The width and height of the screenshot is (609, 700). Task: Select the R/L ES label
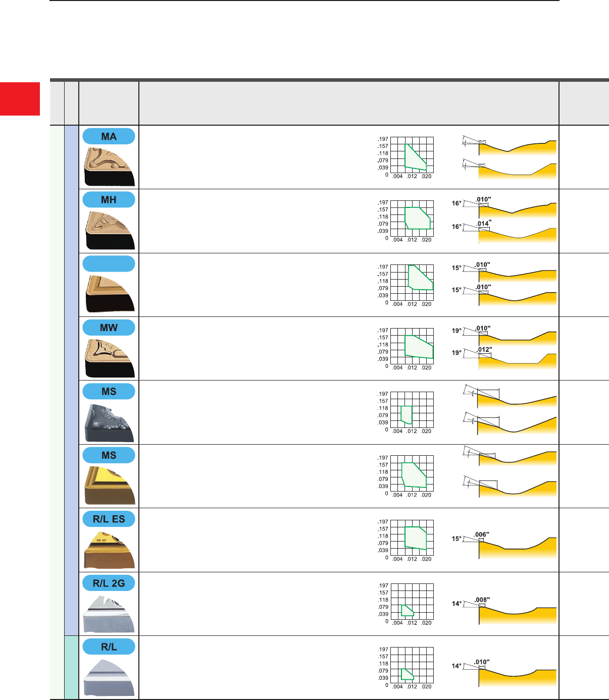[x=109, y=519]
